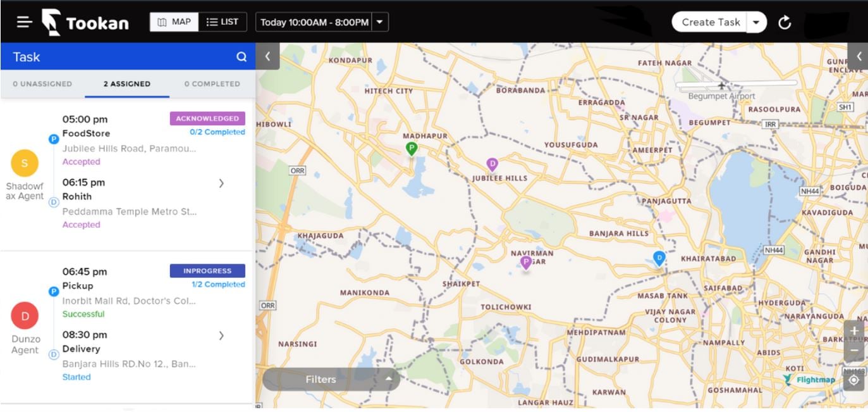Collapse the task panel with left arrow
Screen dimensions: 868x412
tap(267, 56)
